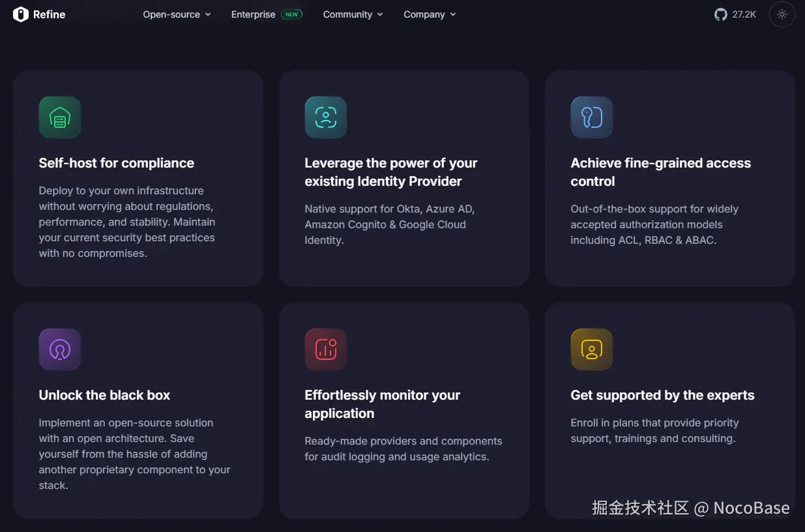The height and width of the screenshot is (532, 805).
Task: Expand the Community dropdown menu
Action: [x=353, y=14]
